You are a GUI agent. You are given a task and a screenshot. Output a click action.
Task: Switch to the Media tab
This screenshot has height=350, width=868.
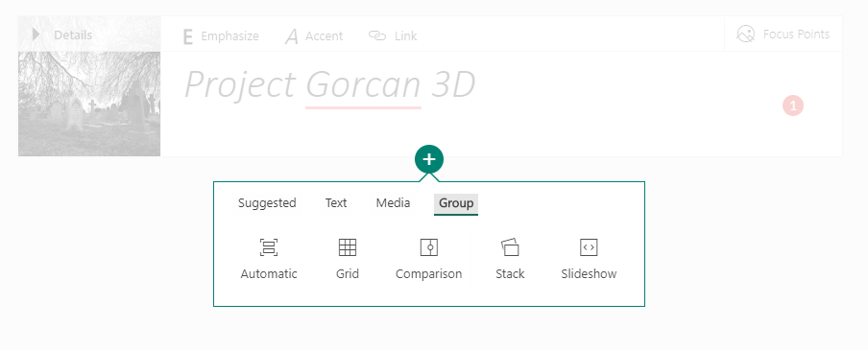[393, 203]
